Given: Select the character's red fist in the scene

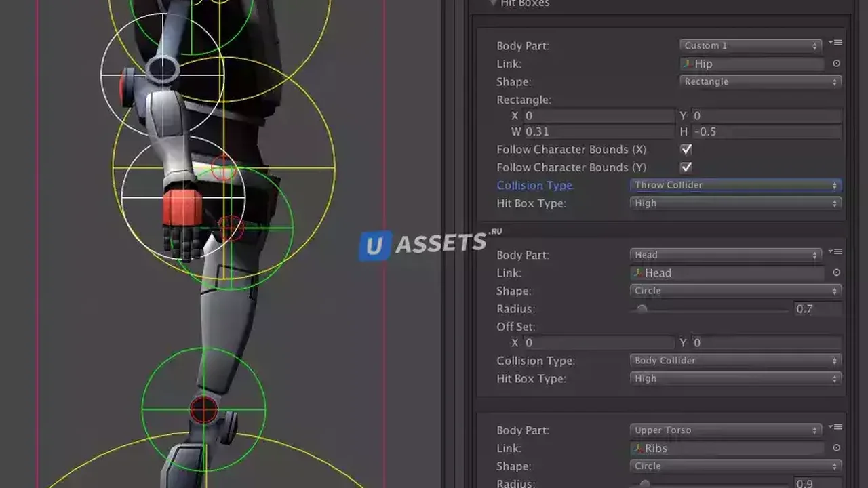Looking at the screenshot, I should pyautogui.click(x=182, y=207).
